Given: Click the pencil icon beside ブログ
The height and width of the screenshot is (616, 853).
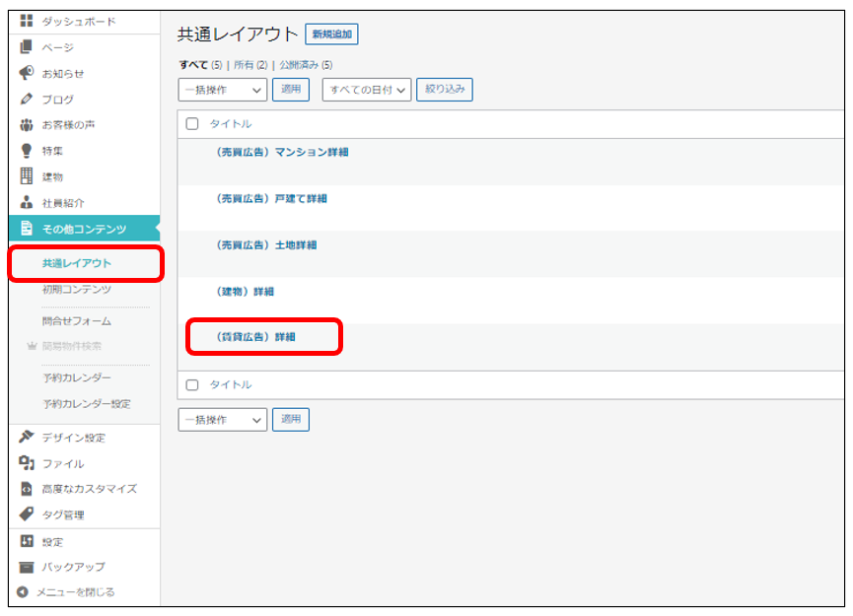Looking at the screenshot, I should pyautogui.click(x=27, y=100).
